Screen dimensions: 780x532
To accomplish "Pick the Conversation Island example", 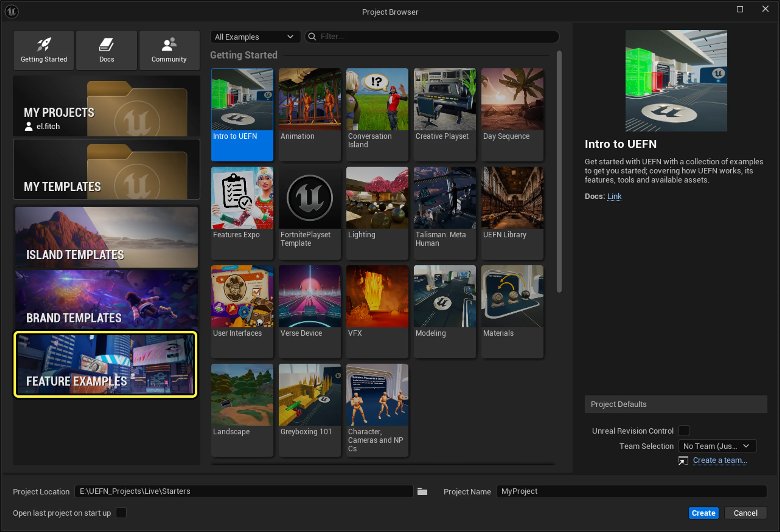I will 377,115.
